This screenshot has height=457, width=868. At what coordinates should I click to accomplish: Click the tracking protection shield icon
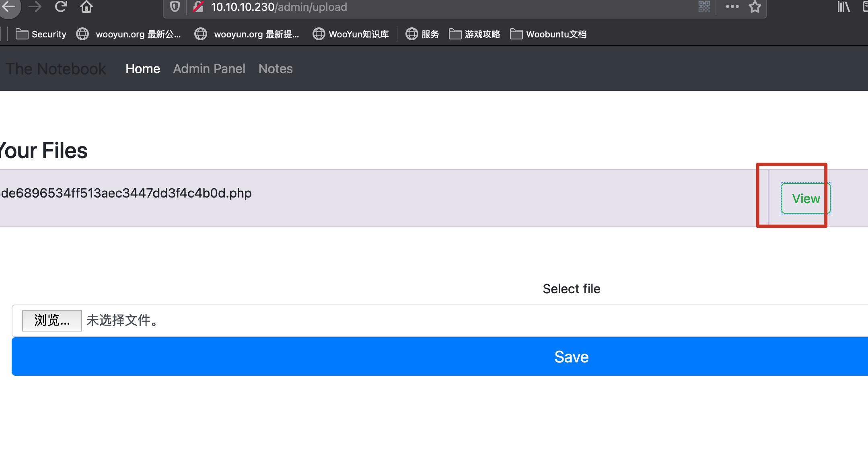(175, 7)
